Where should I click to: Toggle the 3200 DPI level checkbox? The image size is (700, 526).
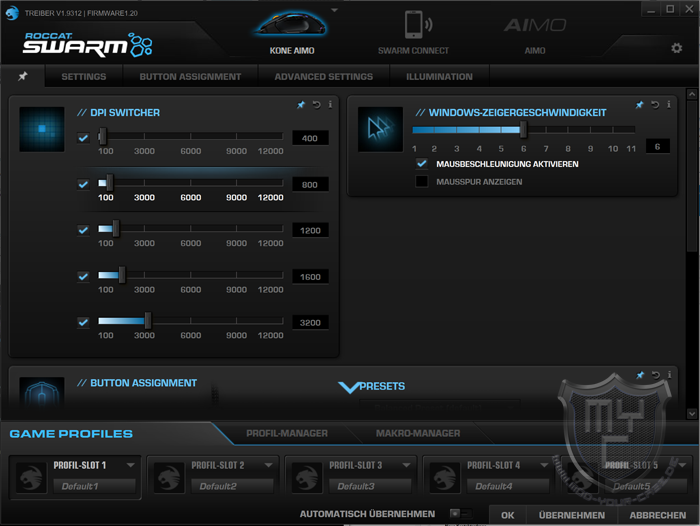(83, 322)
